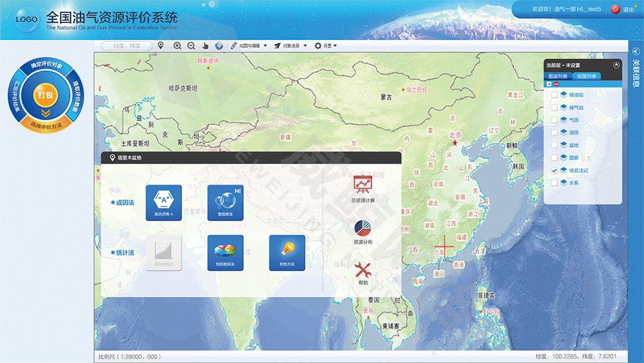Click the 退出 logout text
Screen dimensions: 644x363
(x=629, y=10)
